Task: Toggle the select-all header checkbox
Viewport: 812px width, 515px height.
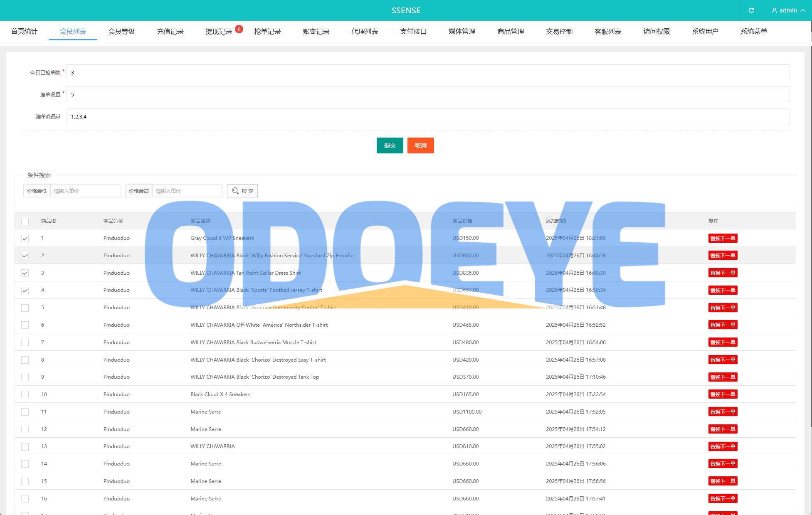Action: click(x=25, y=222)
